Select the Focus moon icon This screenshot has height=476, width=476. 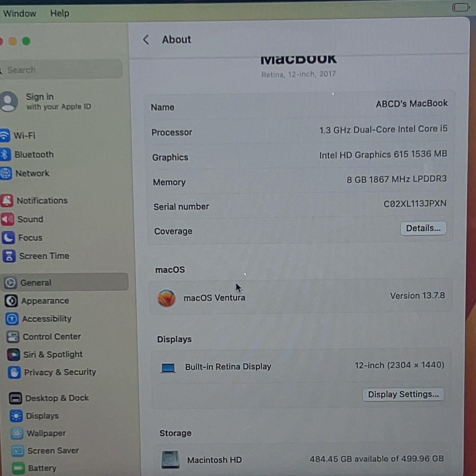[8, 237]
